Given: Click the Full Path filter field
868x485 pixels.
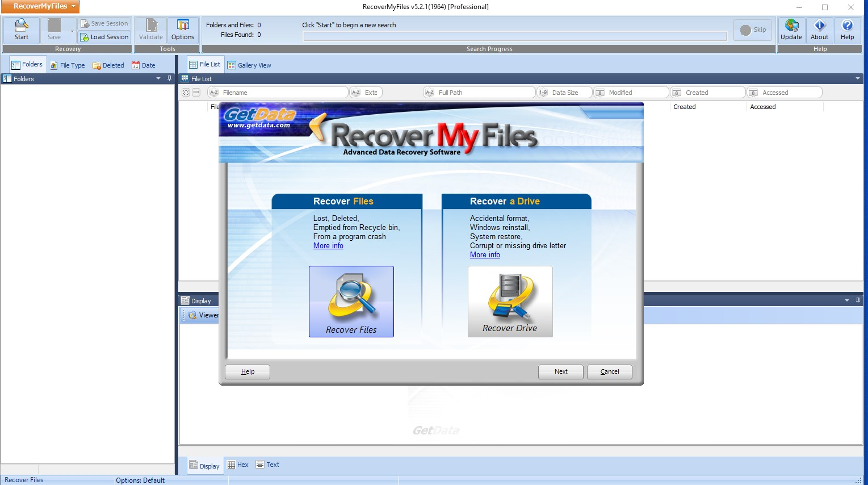Looking at the screenshot, I should click(x=479, y=93).
